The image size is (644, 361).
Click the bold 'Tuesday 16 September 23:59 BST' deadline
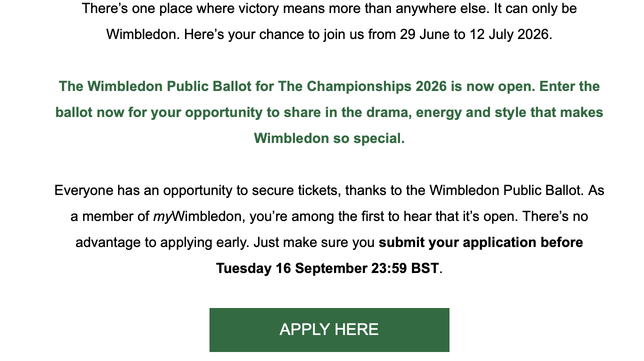[x=327, y=269]
